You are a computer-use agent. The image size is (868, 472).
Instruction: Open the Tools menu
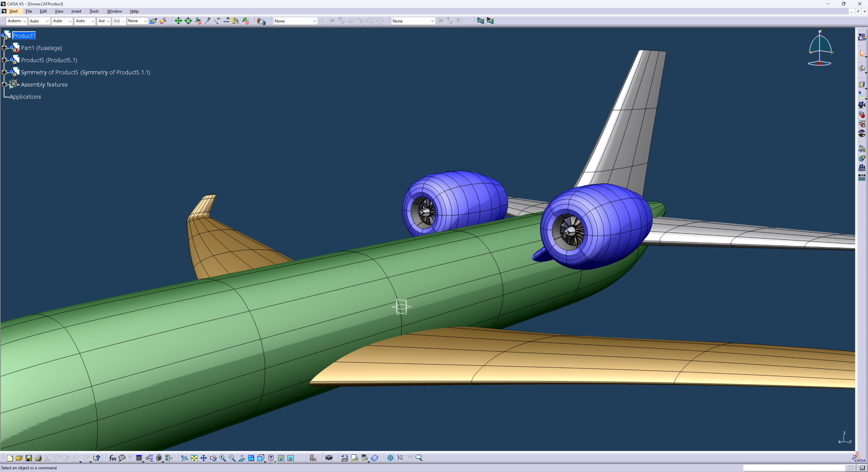coord(94,11)
